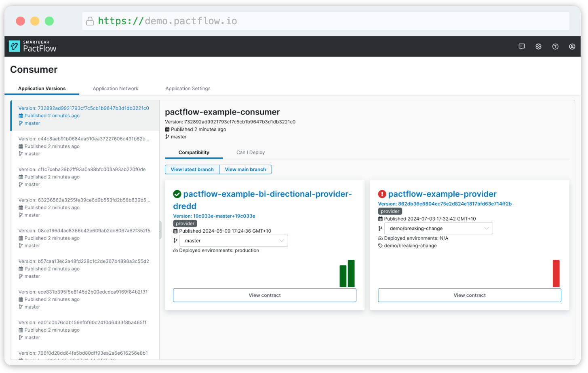588x373 pixels.
Task: Switch to Application Versions tab
Action: pos(42,89)
